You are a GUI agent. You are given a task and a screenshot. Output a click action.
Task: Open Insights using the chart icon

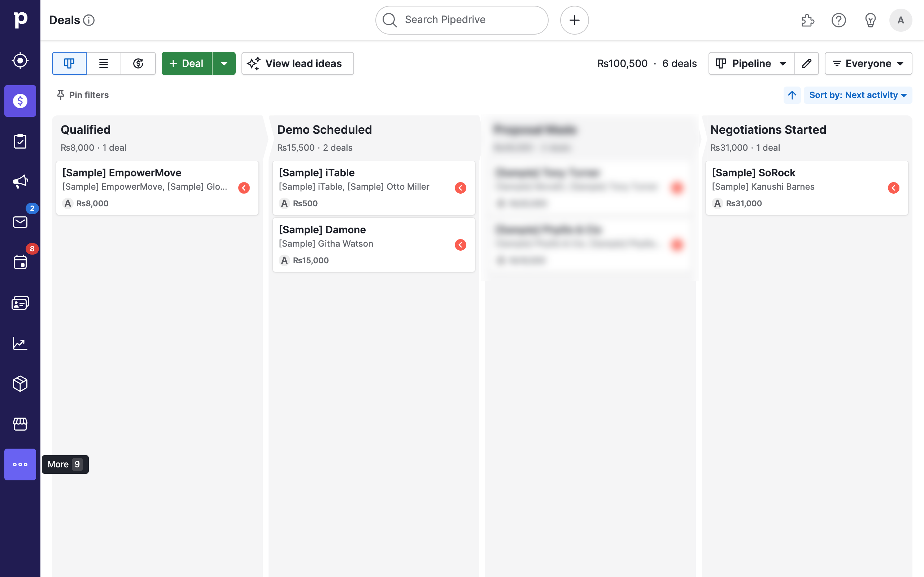(x=20, y=343)
